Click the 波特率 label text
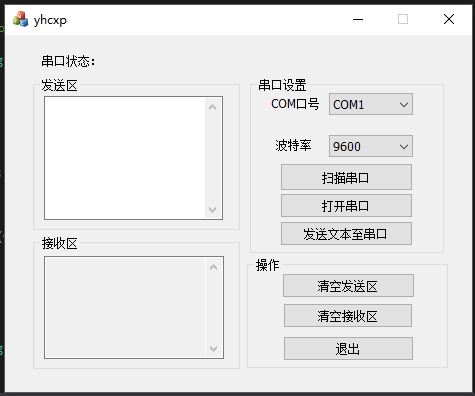The image size is (475, 396). 293,145
